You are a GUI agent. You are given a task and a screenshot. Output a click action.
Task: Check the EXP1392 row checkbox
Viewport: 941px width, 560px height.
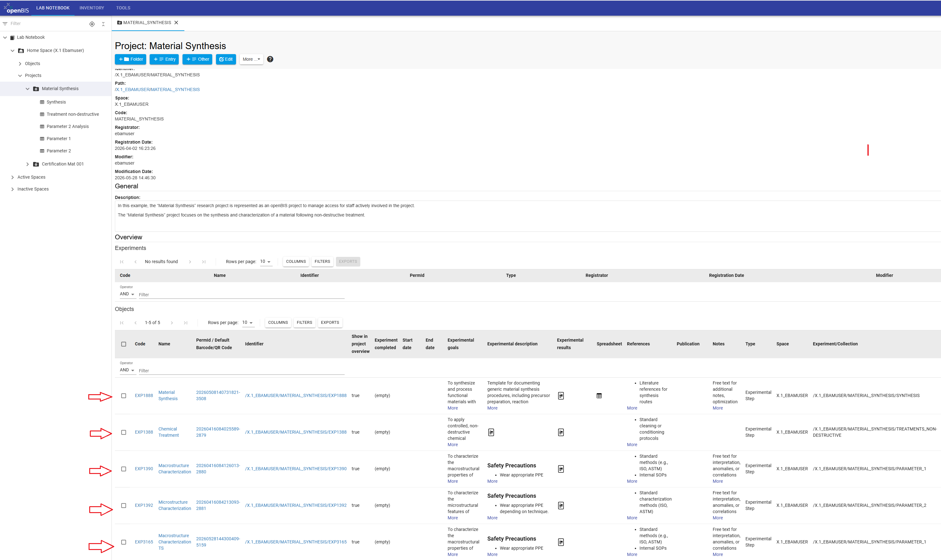[x=123, y=506]
